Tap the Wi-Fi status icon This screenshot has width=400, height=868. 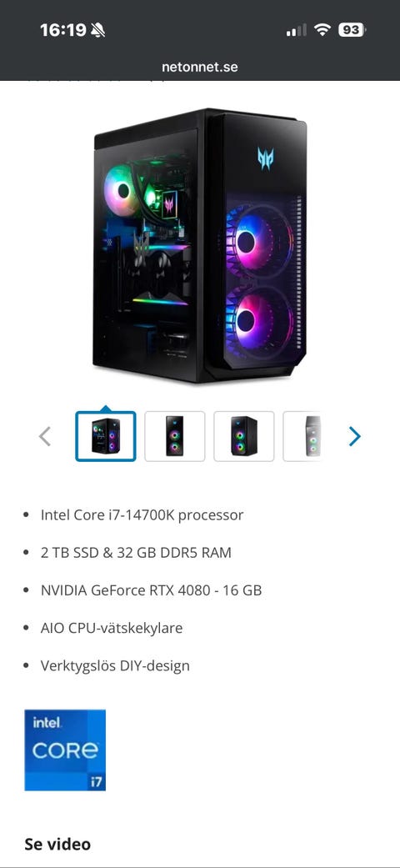[322, 30]
